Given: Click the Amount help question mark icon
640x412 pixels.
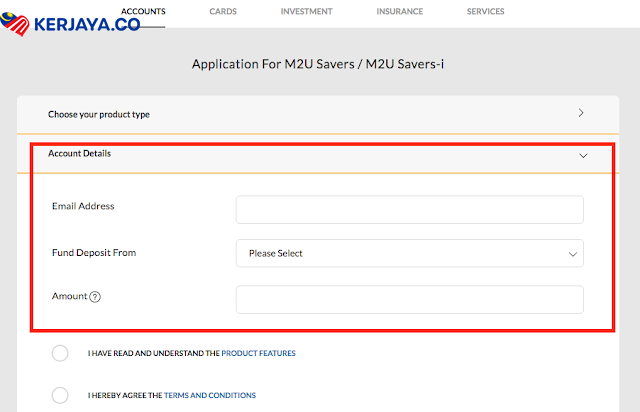Looking at the screenshot, I should tap(95, 297).
